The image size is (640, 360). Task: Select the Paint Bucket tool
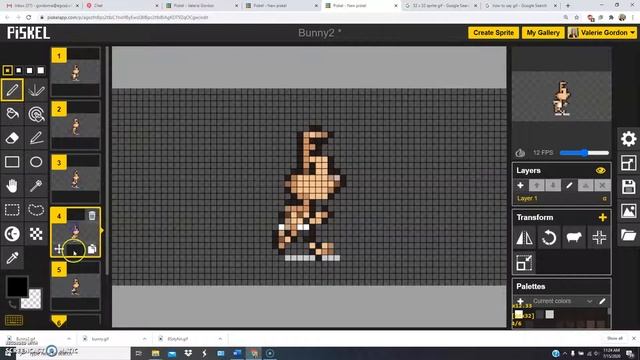pos(12,114)
